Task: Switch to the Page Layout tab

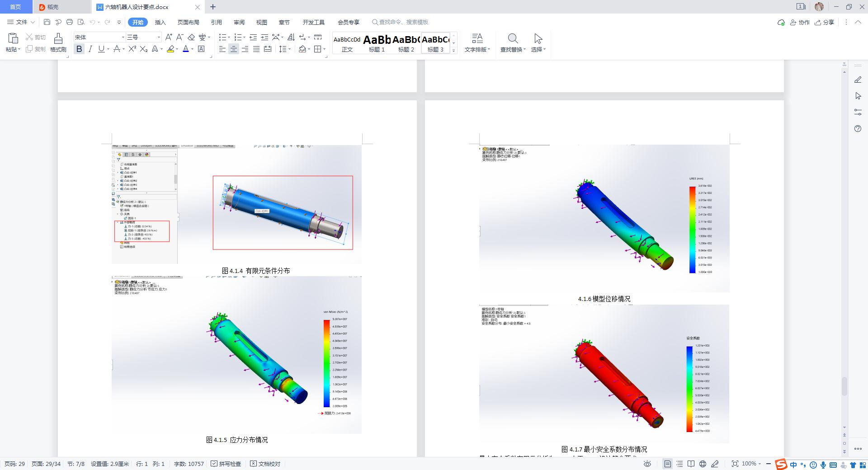Action: pyautogui.click(x=188, y=22)
